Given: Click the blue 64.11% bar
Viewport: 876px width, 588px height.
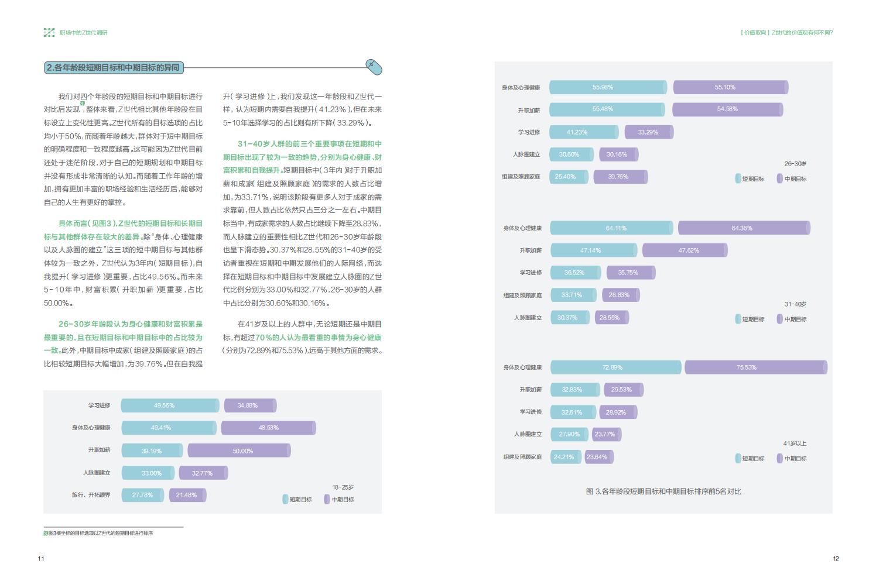Looking at the screenshot, I should [612, 228].
